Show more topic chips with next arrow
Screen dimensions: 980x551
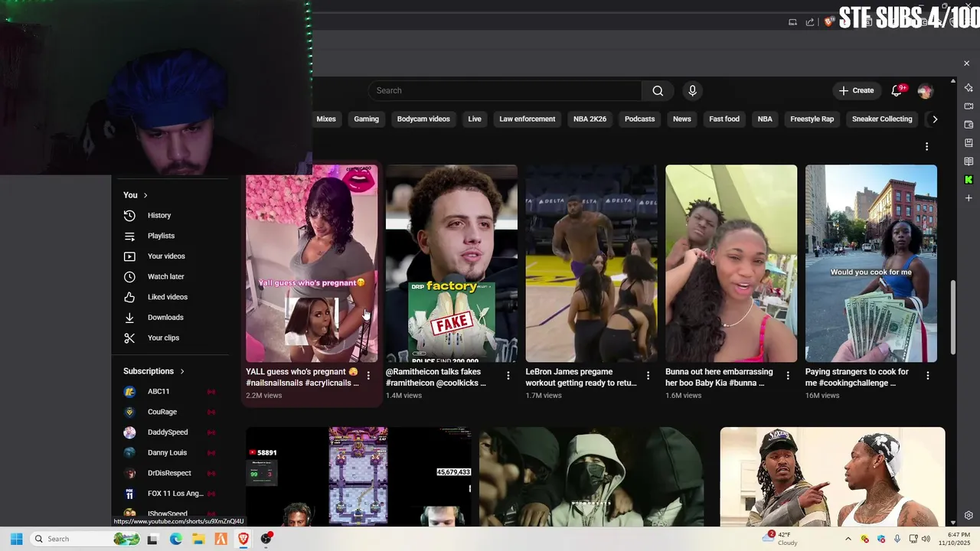click(x=935, y=119)
